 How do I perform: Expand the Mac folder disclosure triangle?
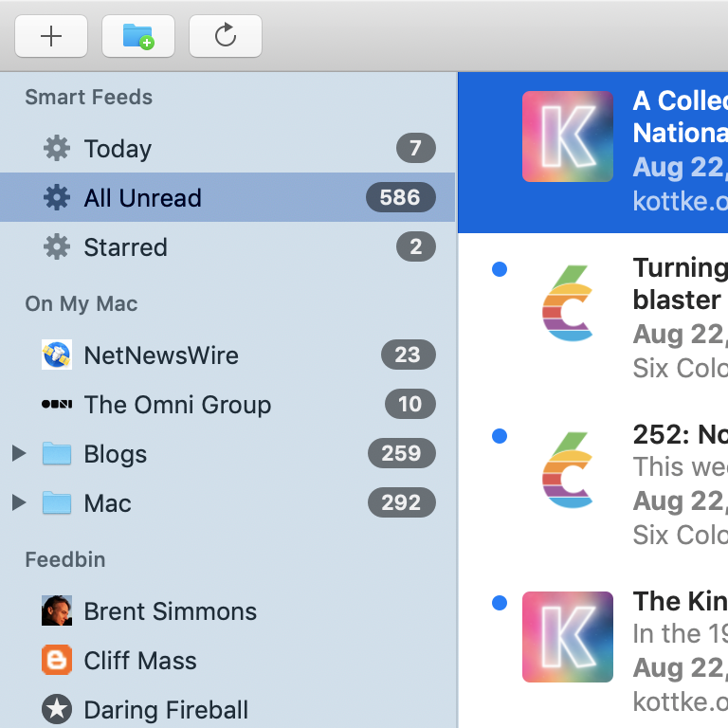tap(18, 503)
